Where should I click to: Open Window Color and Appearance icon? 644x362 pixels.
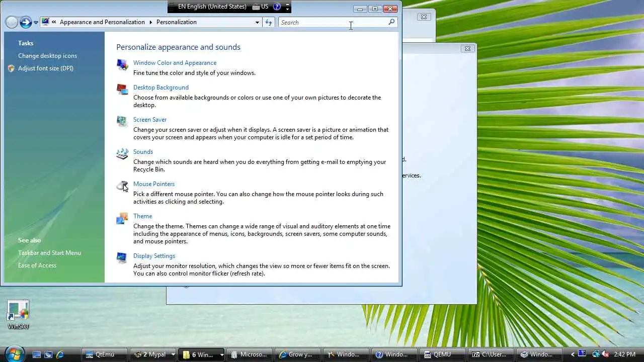[122, 64]
